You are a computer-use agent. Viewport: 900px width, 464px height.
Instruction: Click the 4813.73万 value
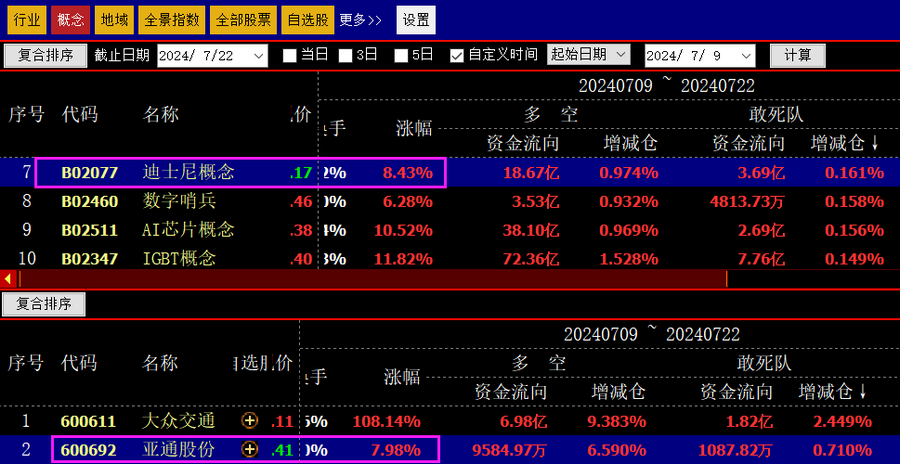747,202
